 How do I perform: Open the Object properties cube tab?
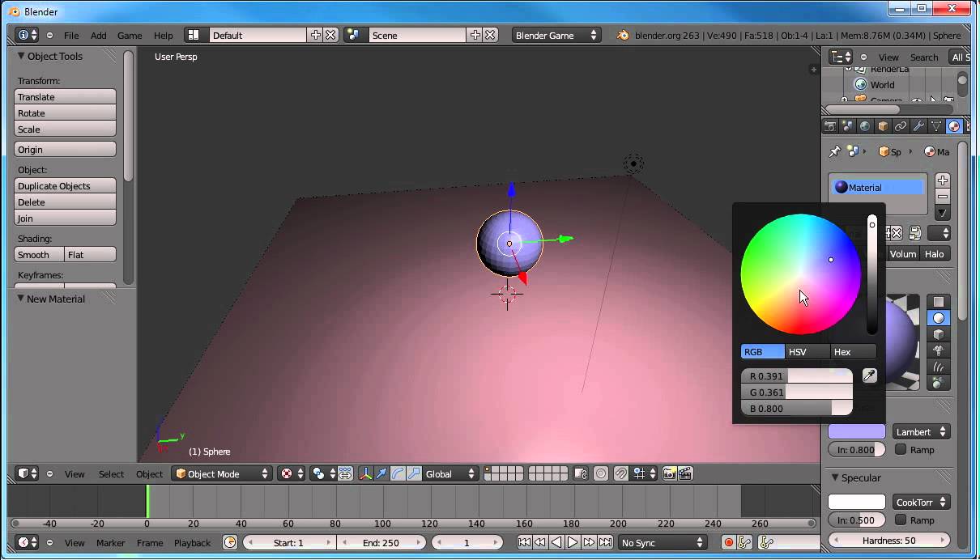883,126
